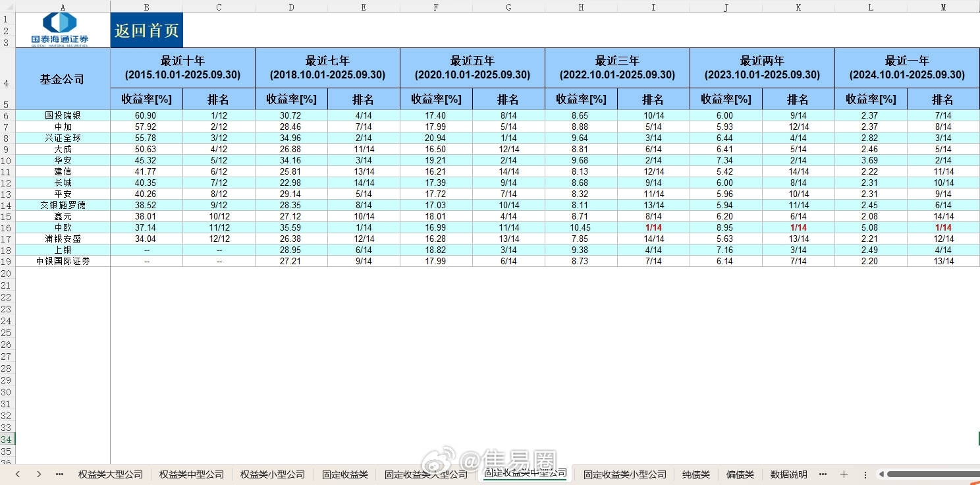Viewport: 980px width, 485px height.
Task: Open the 数据说明 sheet tab
Action: pyautogui.click(x=788, y=474)
